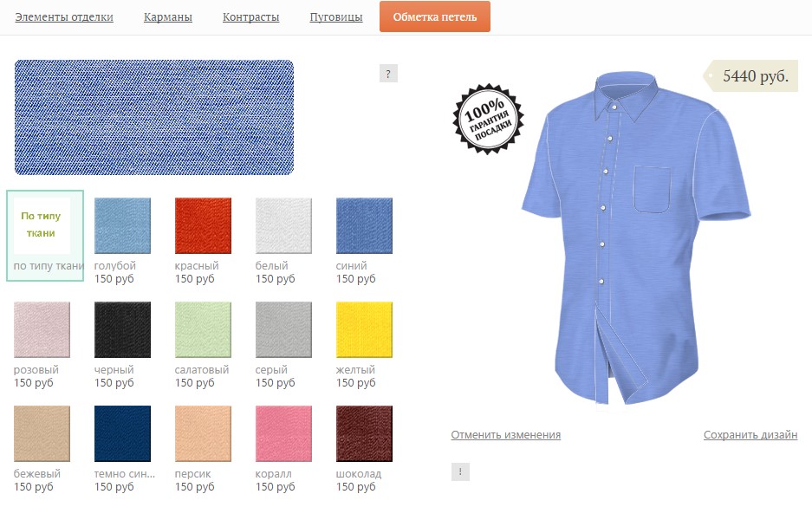Choose the желтый color swatch
Viewport: 812px width, 520px height.
[x=364, y=330]
